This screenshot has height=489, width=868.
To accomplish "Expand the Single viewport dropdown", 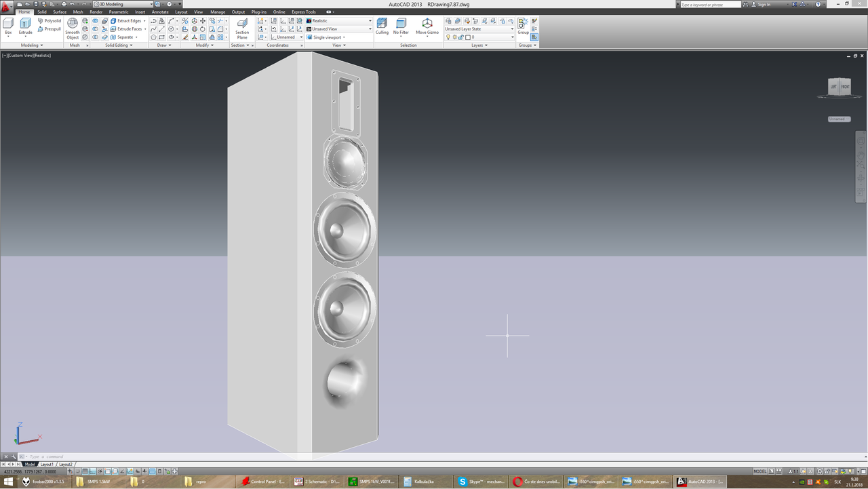I will 326,37.
